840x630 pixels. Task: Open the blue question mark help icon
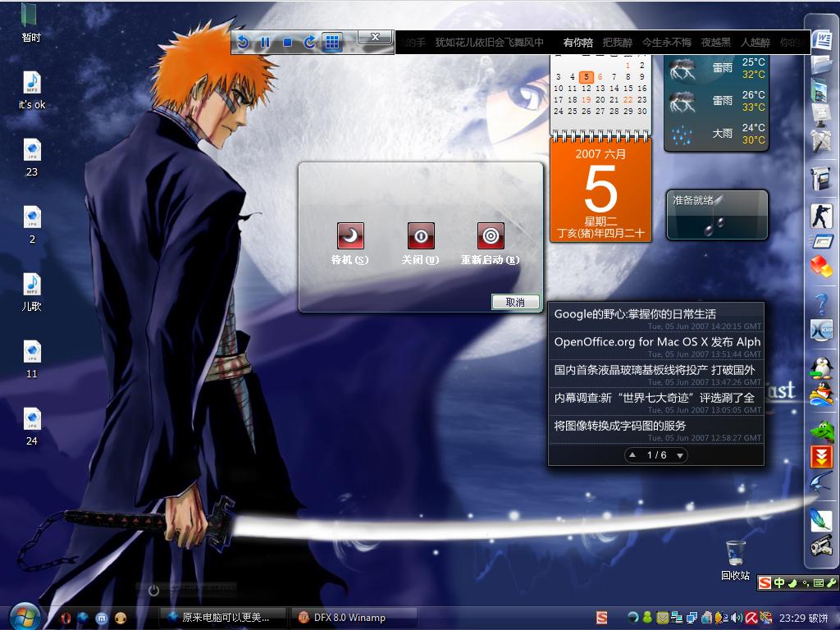tap(822, 304)
